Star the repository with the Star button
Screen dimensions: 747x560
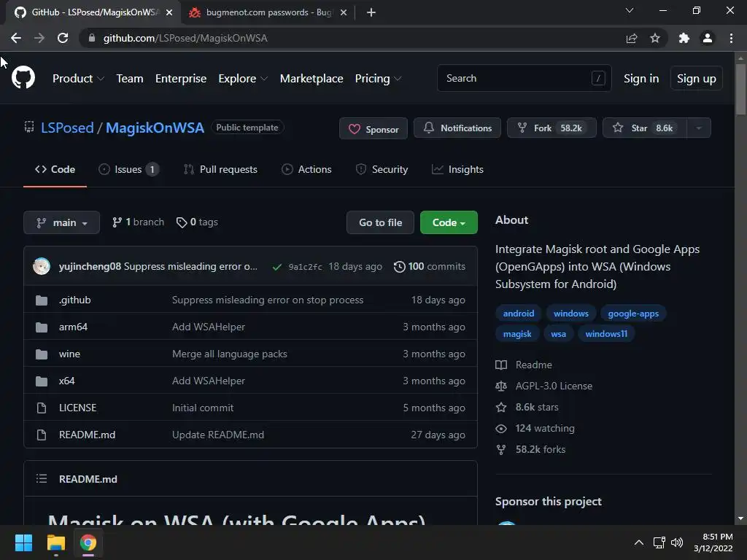(645, 128)
